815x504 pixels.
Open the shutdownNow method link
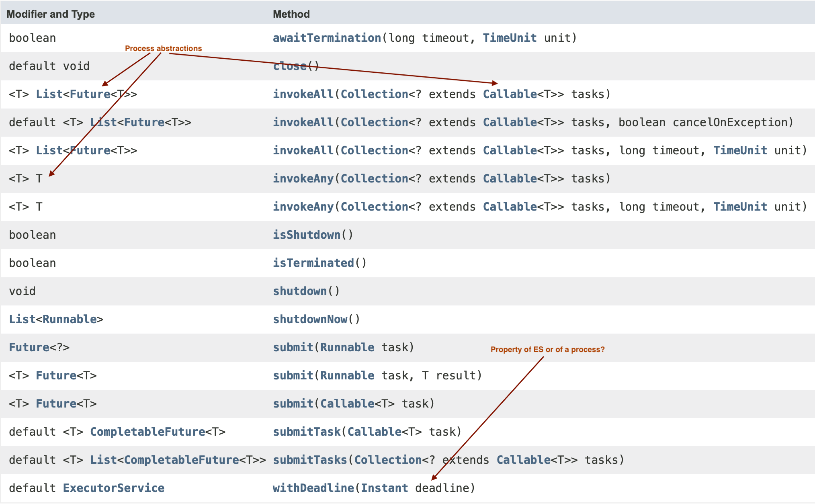point(310,319)
